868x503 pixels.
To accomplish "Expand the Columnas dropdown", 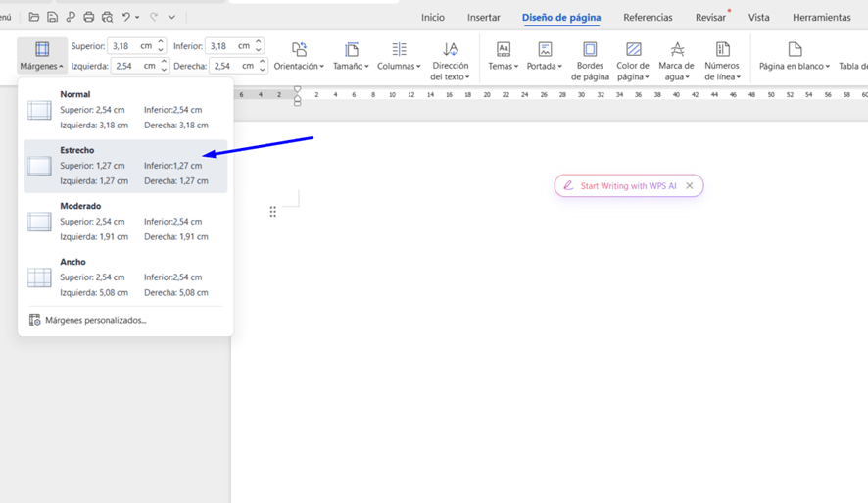I will point(399,66).
